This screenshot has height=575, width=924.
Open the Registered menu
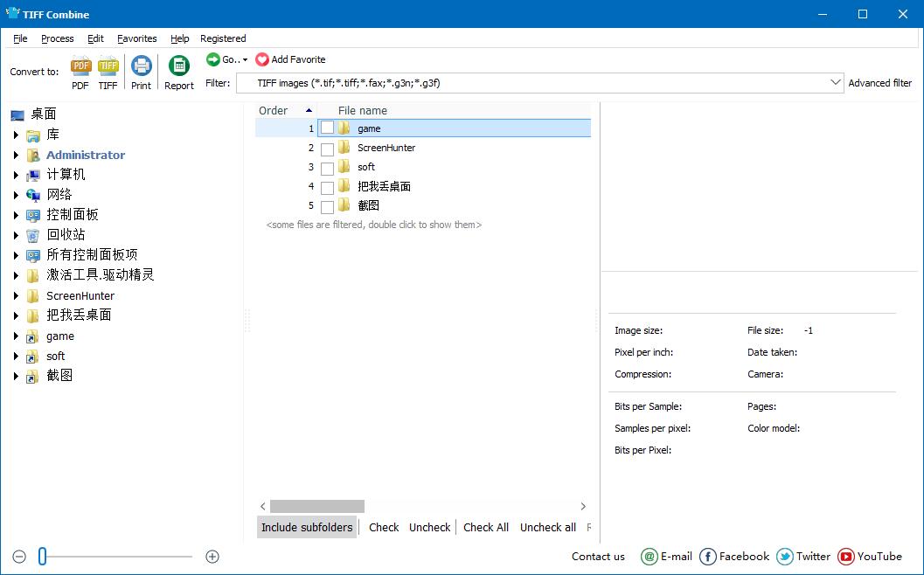point(223,38)
